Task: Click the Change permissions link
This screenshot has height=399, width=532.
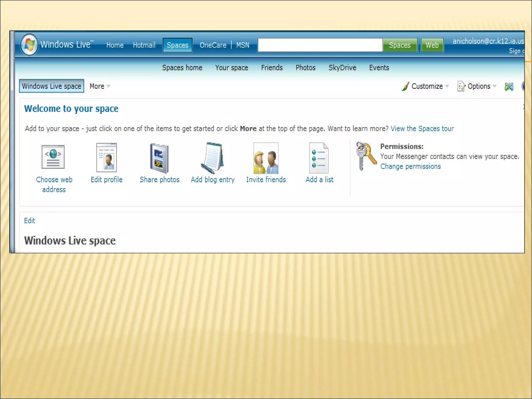Action: coord(410,167)
